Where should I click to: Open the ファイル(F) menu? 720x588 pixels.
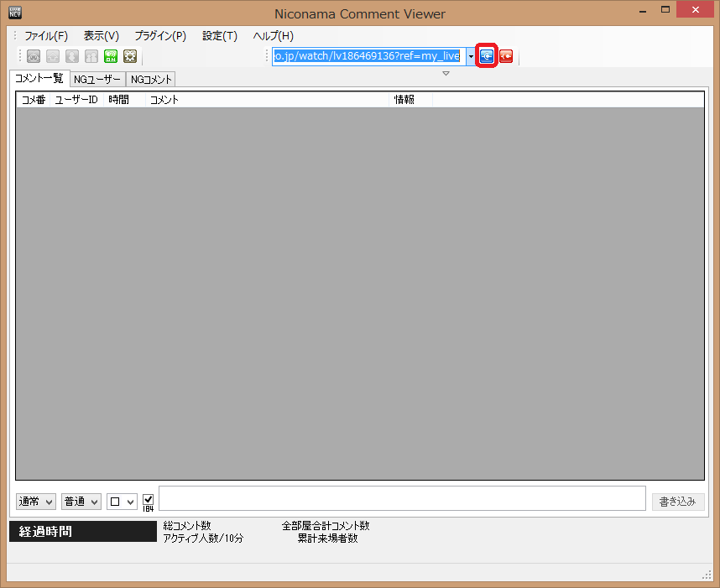pos(46,36)
